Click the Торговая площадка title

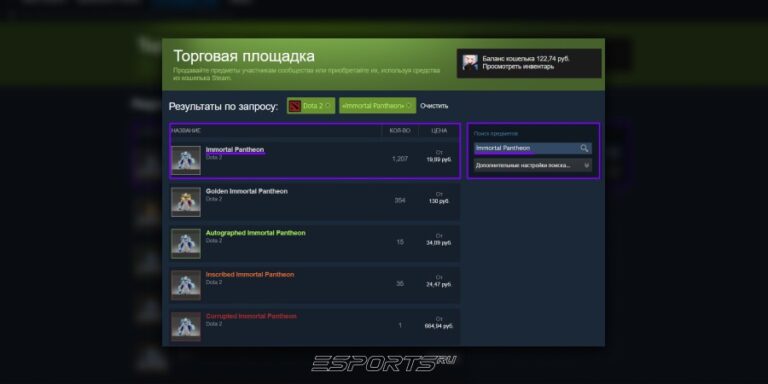coord(244,56)
